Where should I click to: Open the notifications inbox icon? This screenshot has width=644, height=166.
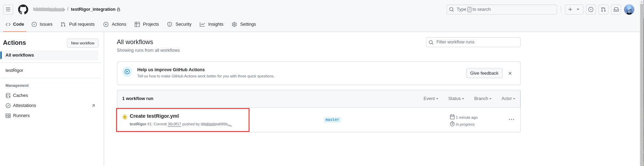pyautogui.click(x=616, y=9)
